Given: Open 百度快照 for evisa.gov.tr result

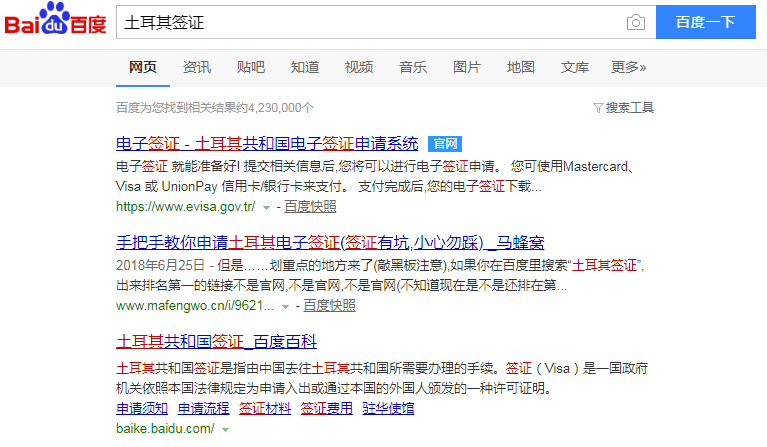Looking at the screenshot, I should [x=310, y=207].
